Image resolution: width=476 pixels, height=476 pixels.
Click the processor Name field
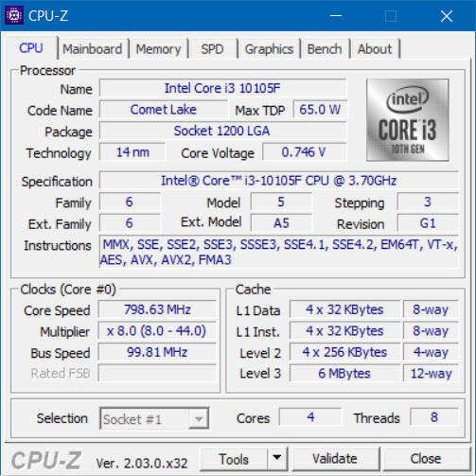click(222, 88)
